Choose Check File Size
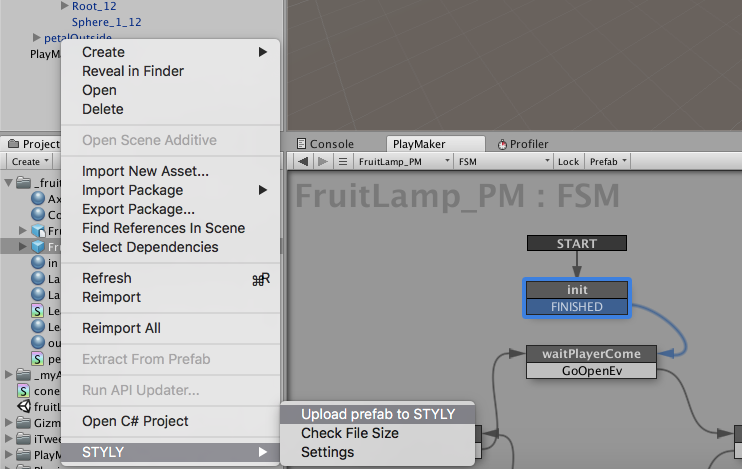The height and width of the screenshot is (469, 742). pos(378,433)
